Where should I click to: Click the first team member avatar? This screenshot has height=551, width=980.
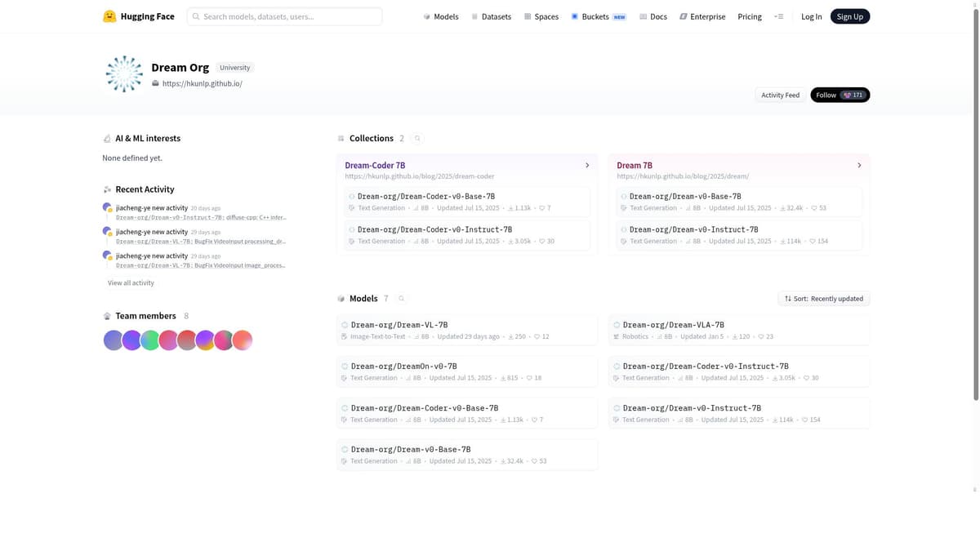coord(113,340)
